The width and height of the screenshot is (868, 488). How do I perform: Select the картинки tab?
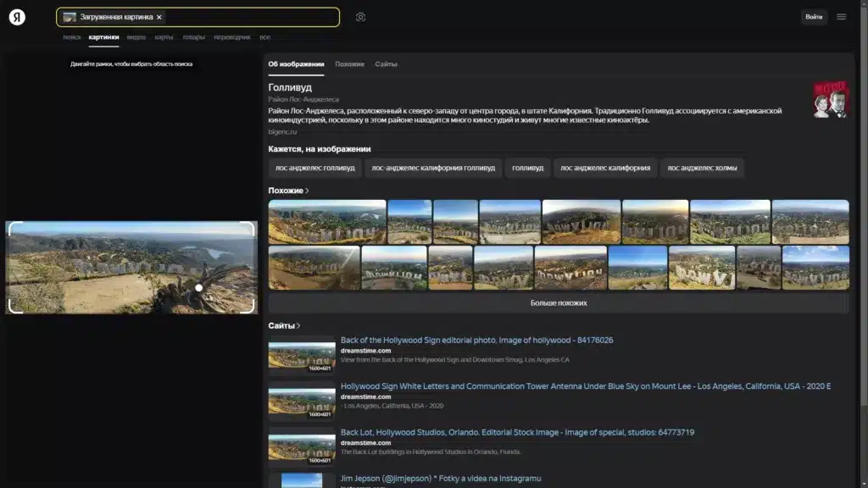[x=103, y=37]
